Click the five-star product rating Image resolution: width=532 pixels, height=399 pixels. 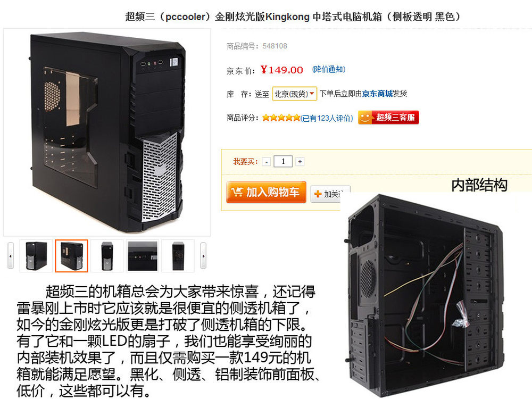[x=281, y=118]
